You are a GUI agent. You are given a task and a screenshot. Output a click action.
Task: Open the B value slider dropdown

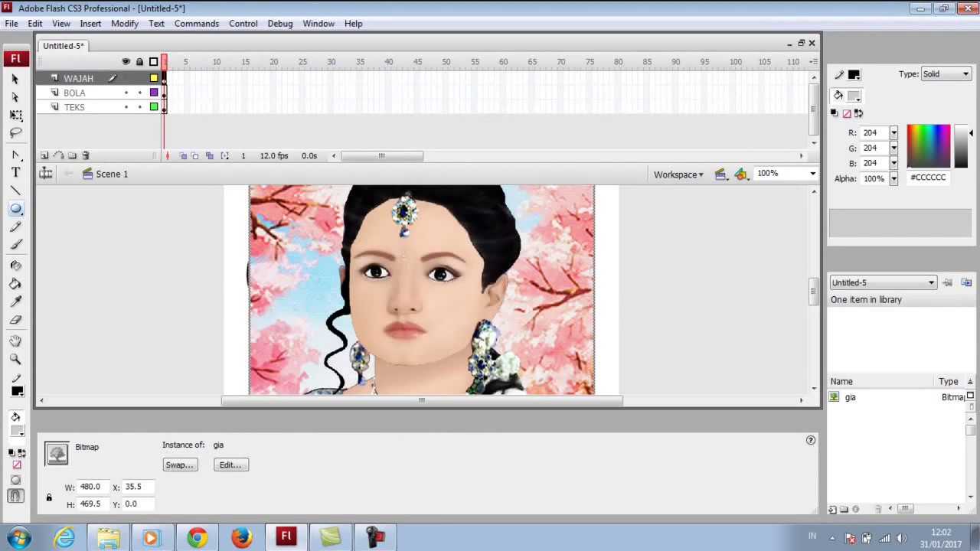click(893, 163)
